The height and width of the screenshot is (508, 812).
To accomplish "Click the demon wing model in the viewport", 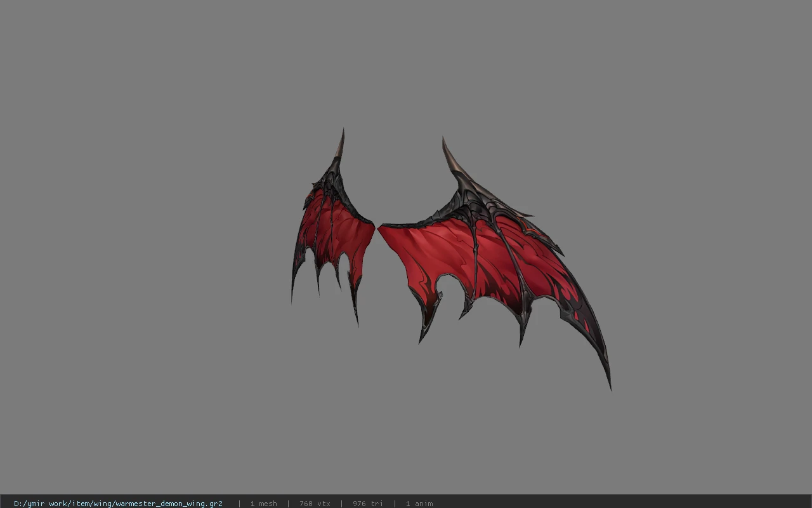I will 451,259.
